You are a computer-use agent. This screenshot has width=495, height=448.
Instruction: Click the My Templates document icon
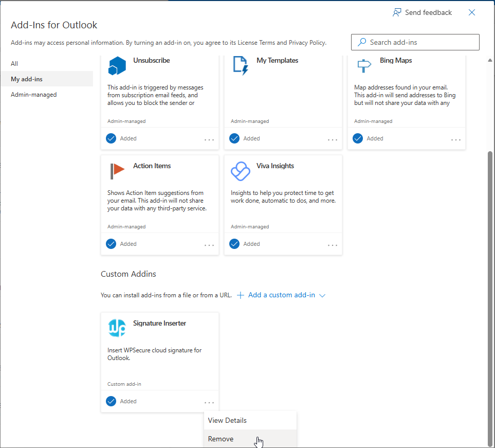240,66
